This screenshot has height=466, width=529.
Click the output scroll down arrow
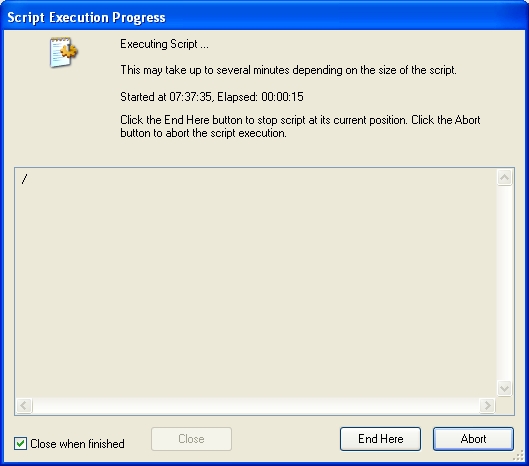[504, 388]
